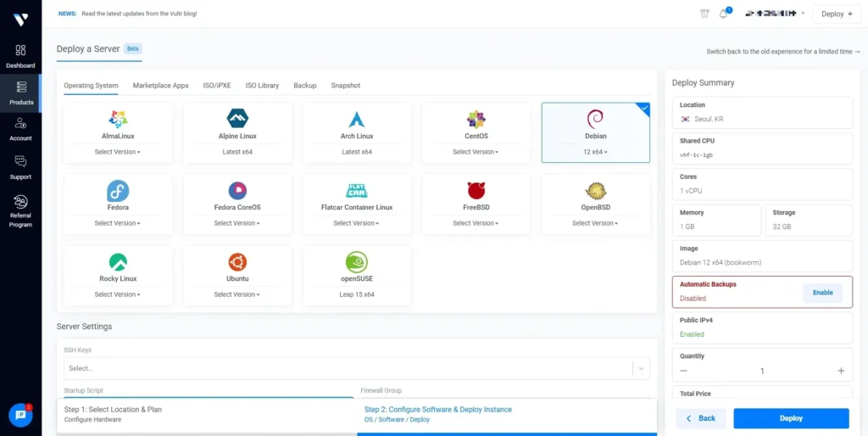Viewport: 868px width, 436px height.
Task: Expand Fedora Select Version dropdown
Action: point(117,223)
